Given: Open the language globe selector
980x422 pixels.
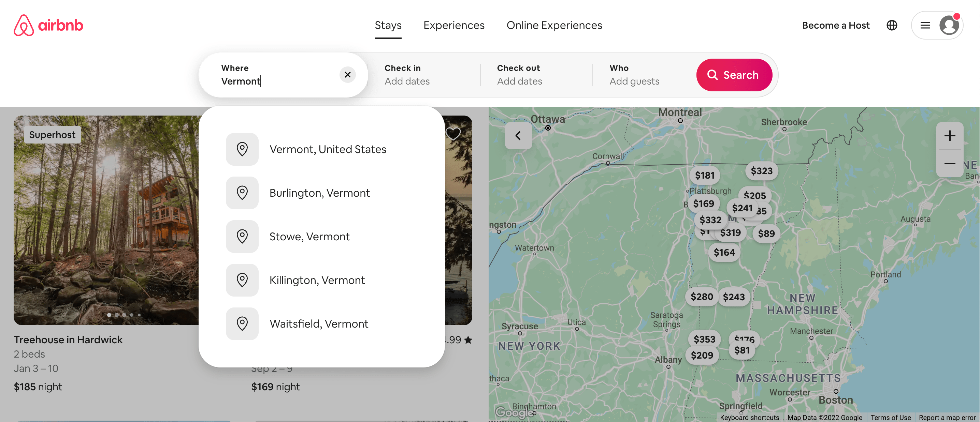Looking at the screenshot, I should click(x=891, y=25).
